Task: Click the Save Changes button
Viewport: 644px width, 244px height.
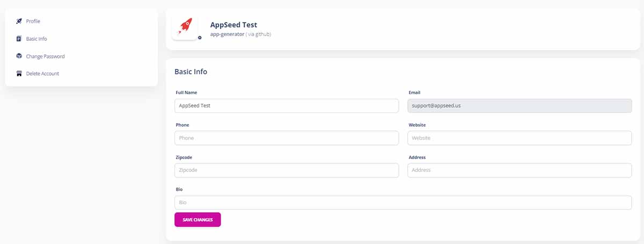Action: click(197, 220)
